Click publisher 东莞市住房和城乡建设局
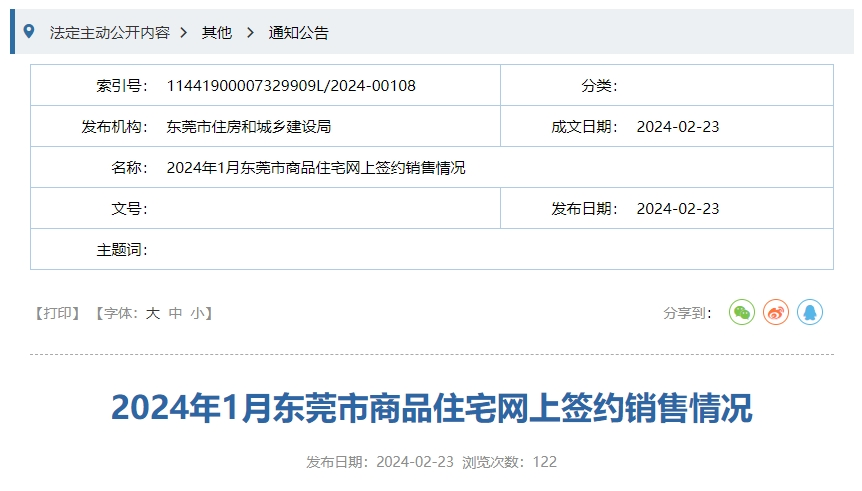 pos(248,127)
